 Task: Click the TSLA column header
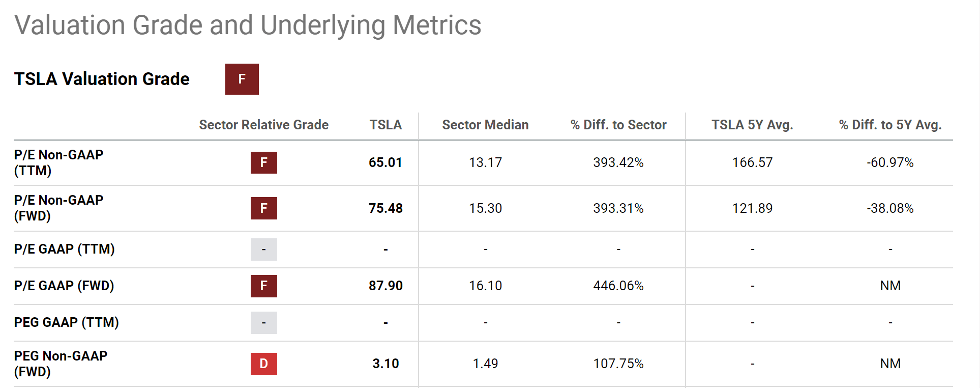pyautogui.click(x=385, y=125)
